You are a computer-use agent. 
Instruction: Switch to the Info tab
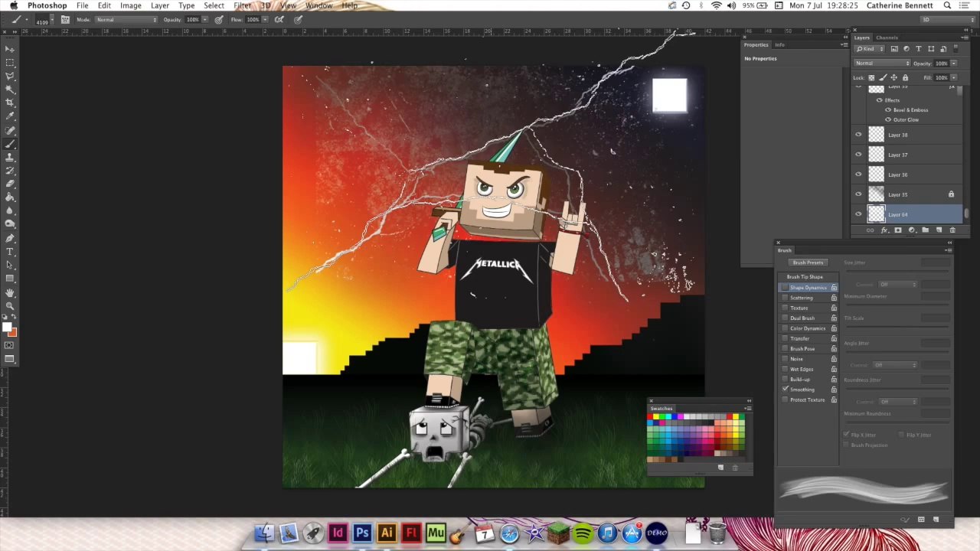click(x=779, y=44)
